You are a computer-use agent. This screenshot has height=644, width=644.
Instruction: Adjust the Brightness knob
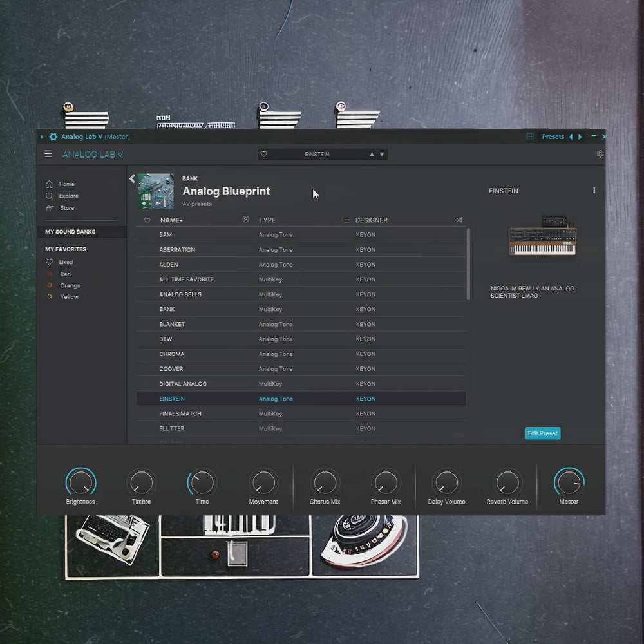pyautogui.click(x=80, y=482)
